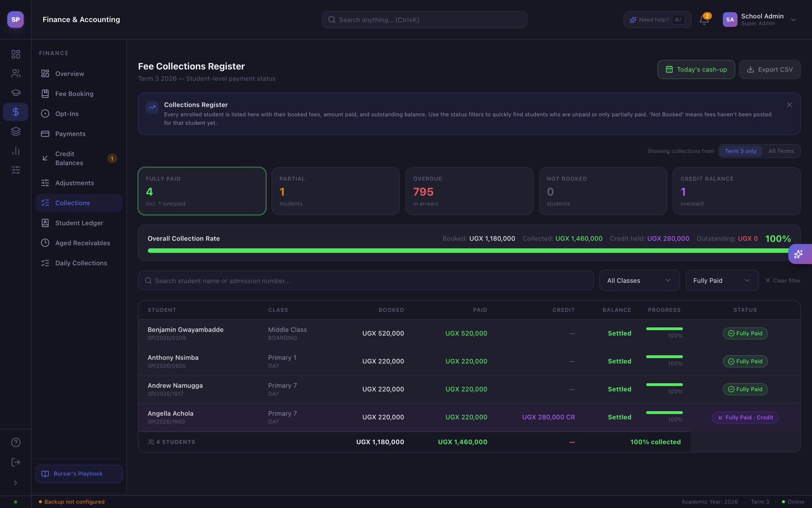Click the Overall Collection Rate progress bar
The height and width of the screenshot is (508, 812).
click(x=469, y=251)
